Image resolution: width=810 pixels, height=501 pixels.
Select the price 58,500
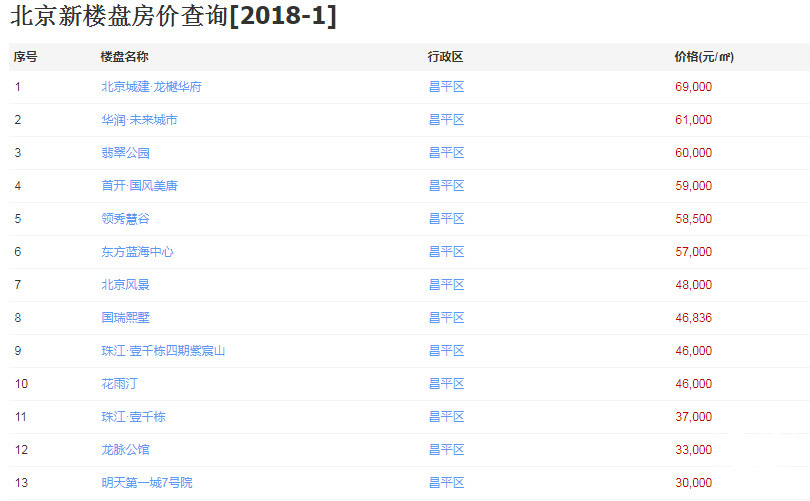[693, 219]
